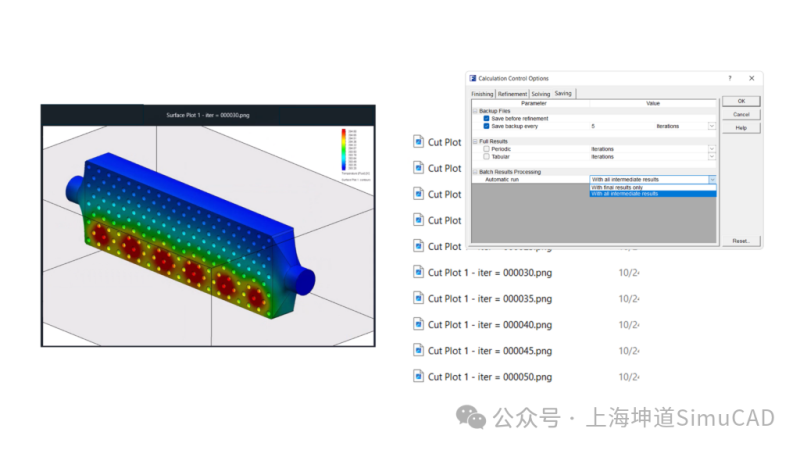
Task: Disable the Save backup every checkbox
Action: [x=486, y=126]
